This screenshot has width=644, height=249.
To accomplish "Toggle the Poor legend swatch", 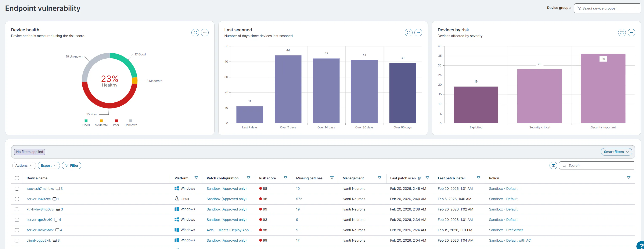I will pos(116,121).
